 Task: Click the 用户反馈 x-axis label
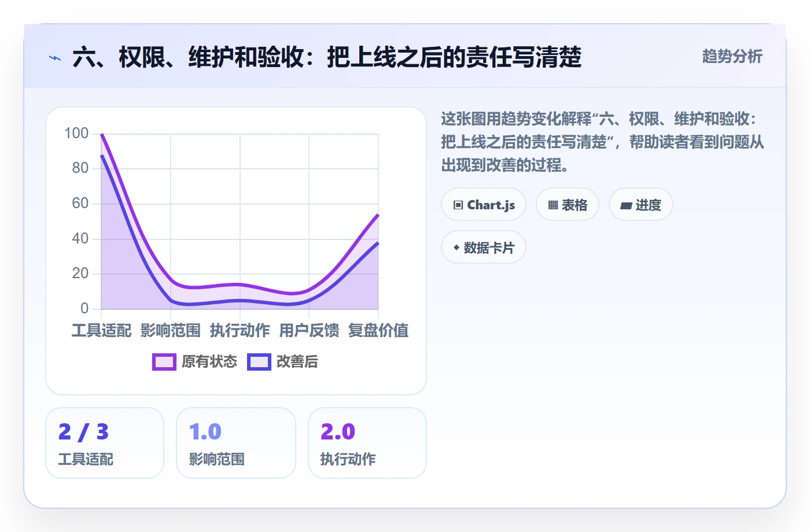point(309,331)
